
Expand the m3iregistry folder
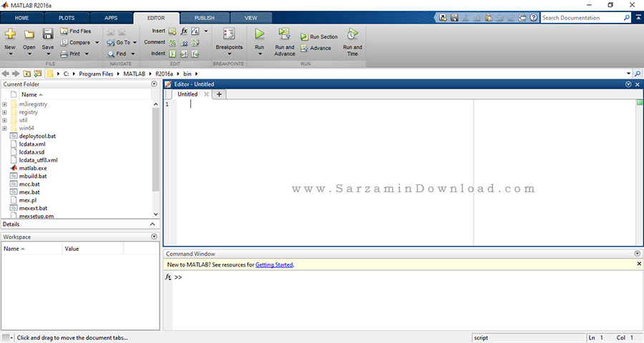4,104
